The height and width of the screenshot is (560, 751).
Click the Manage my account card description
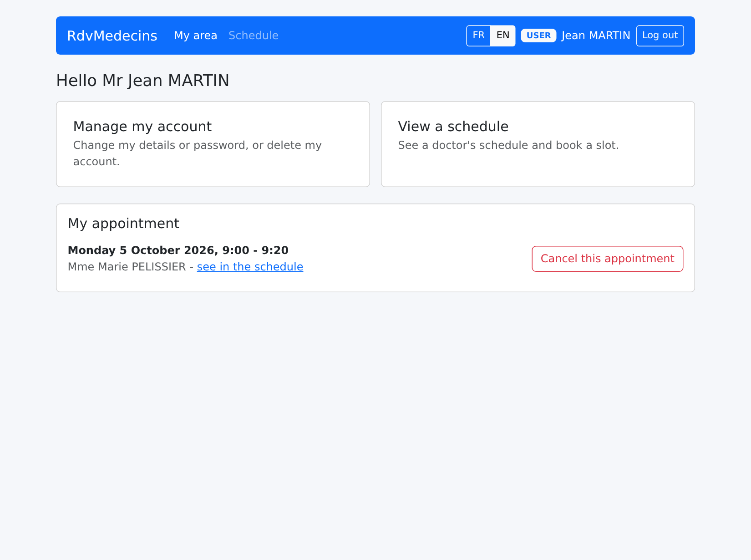[x=198, y=153]
